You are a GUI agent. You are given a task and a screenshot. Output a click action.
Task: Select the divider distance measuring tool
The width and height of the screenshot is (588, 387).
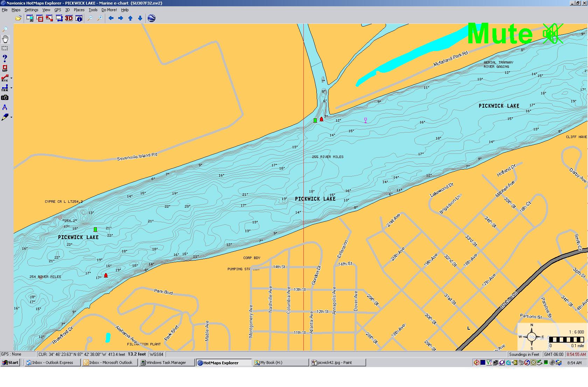pos(5,107)
